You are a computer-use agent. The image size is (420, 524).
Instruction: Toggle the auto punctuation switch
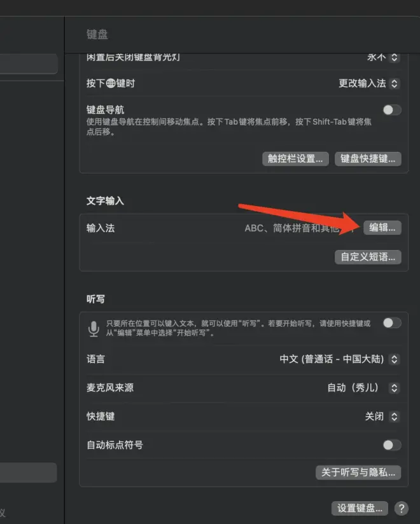tap(392, 445)
